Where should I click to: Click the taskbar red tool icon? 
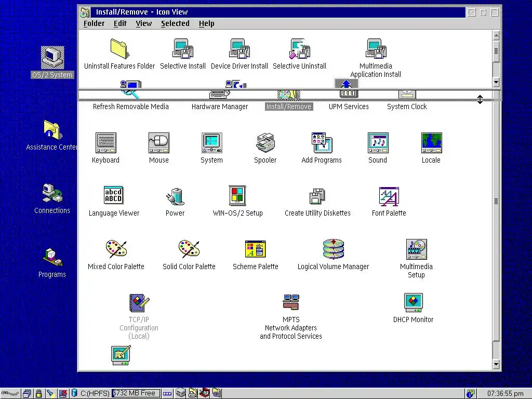pos(204,393)
